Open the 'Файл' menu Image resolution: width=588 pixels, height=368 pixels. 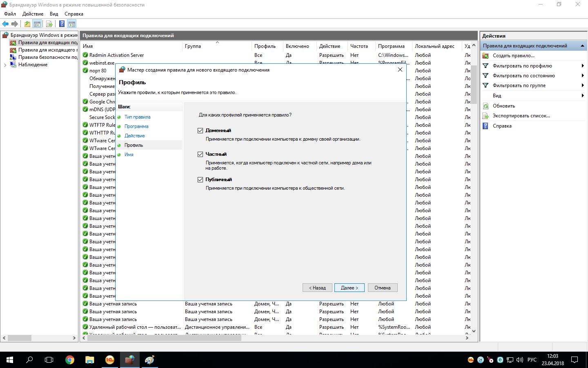tap(10, 14)
